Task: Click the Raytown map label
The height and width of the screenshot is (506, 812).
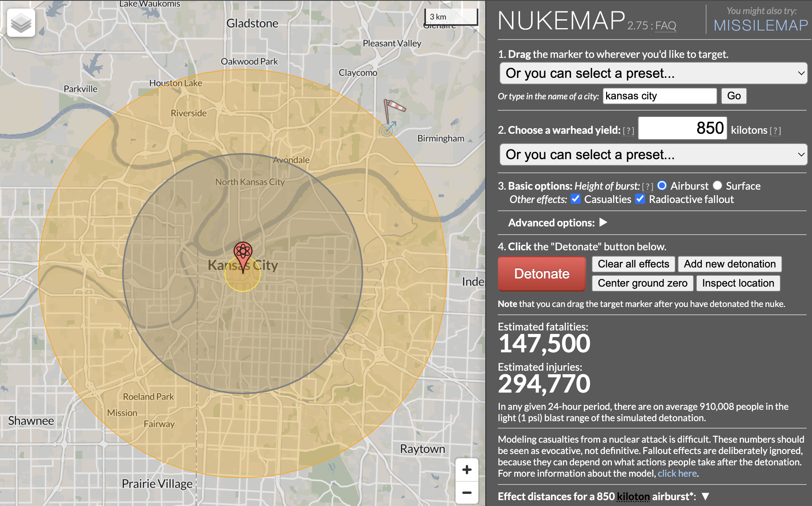Action: [422, 449]
